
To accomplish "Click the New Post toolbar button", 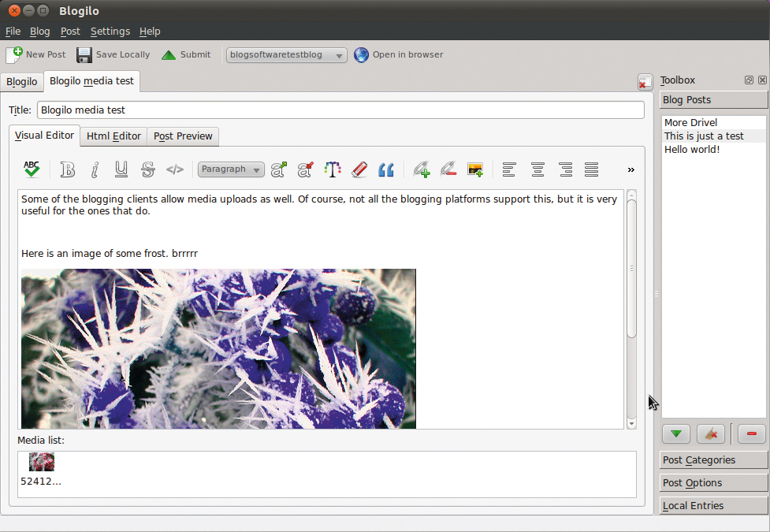I will point(35,54).
